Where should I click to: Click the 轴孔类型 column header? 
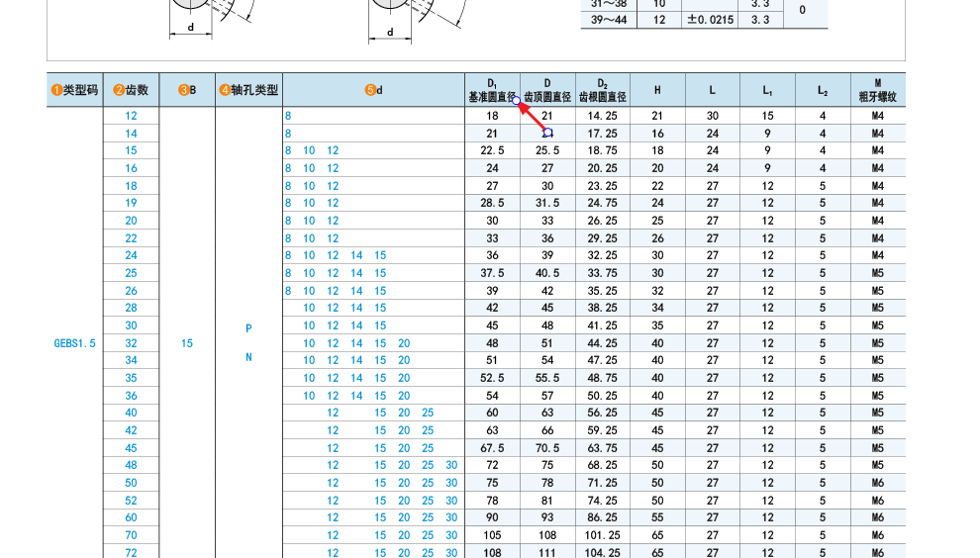click(248, 90)
